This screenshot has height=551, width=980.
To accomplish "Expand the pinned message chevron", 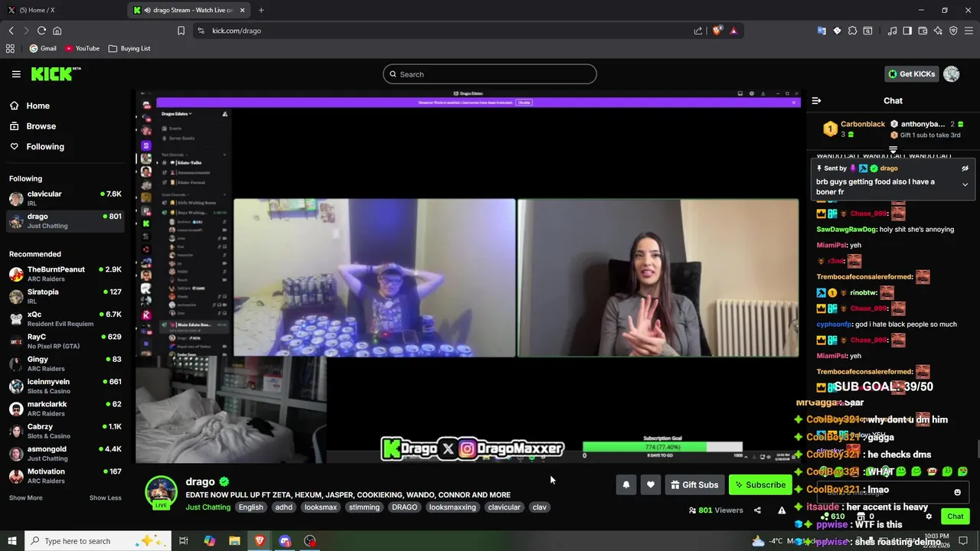I will click(x=965, y=184).
